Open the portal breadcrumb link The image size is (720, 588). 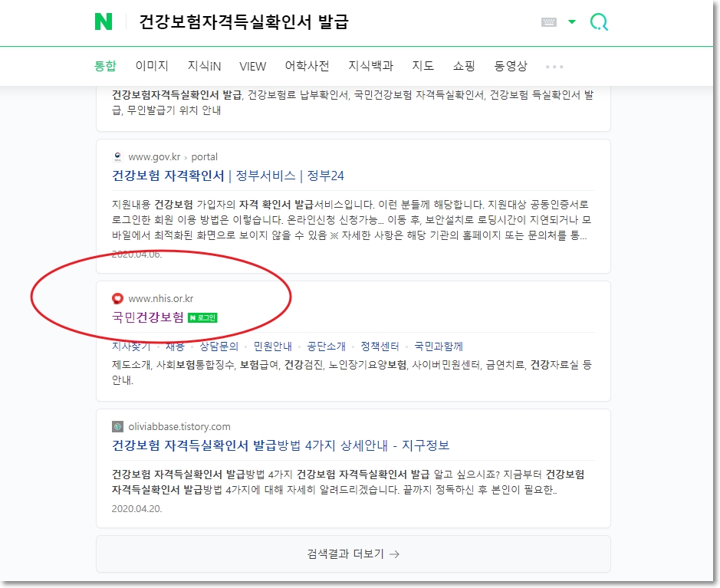[x=204, y=157]
